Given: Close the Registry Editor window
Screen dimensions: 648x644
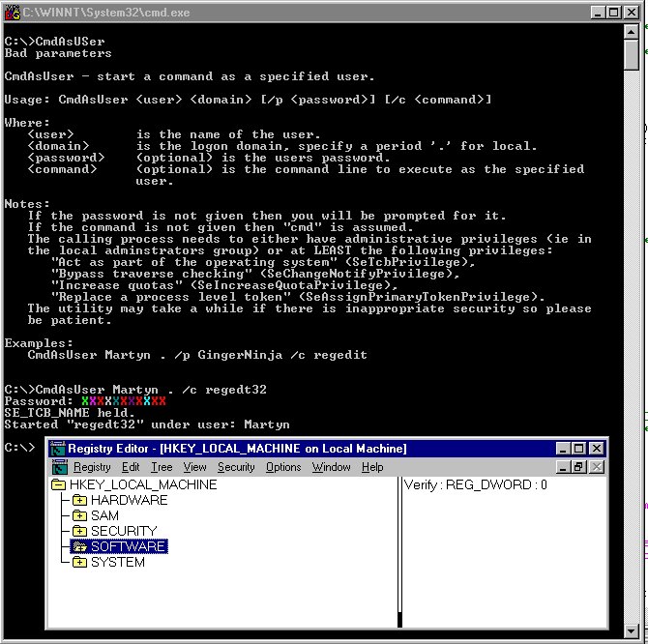Looking at the screenshot, I should pyautogui.click(x=597, y=449).
